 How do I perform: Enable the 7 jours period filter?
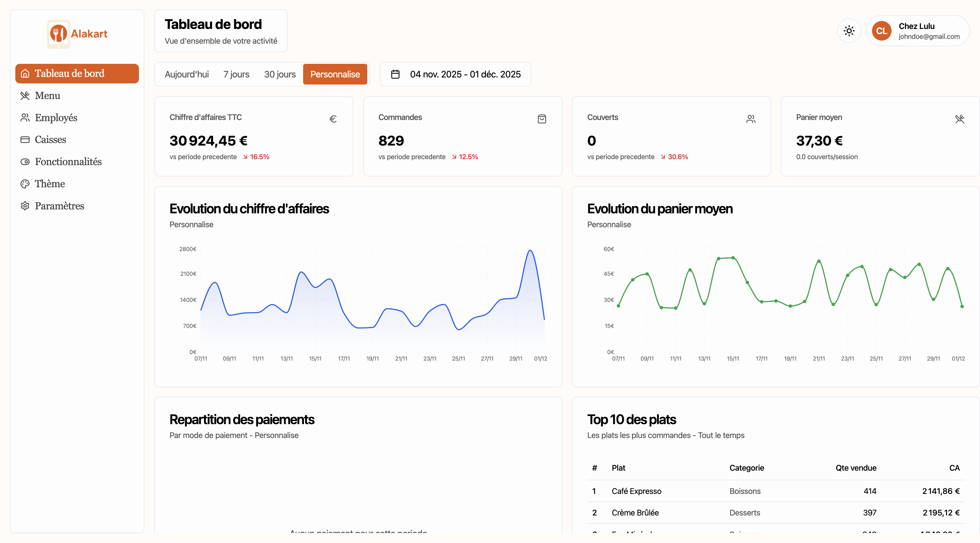236,74
